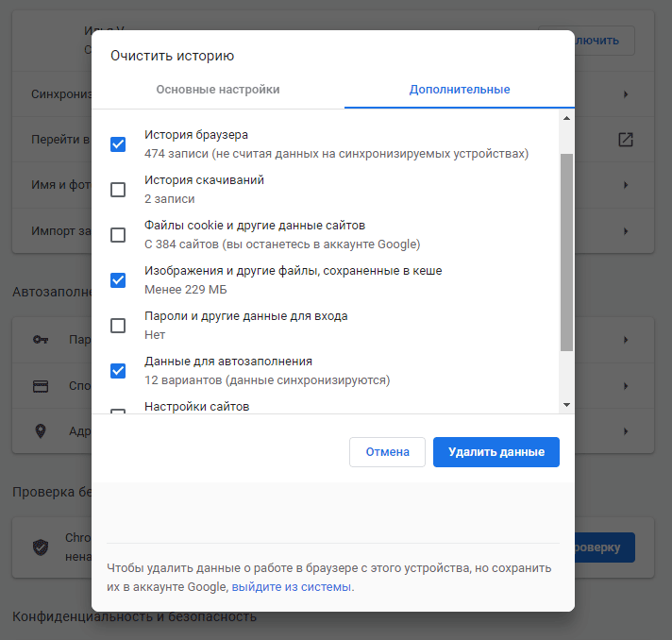The width and height of the screenshot is (672, 640).
Task: Uncheck Изображения и другие файлы в кеше
Action: (x=118, y=280)
